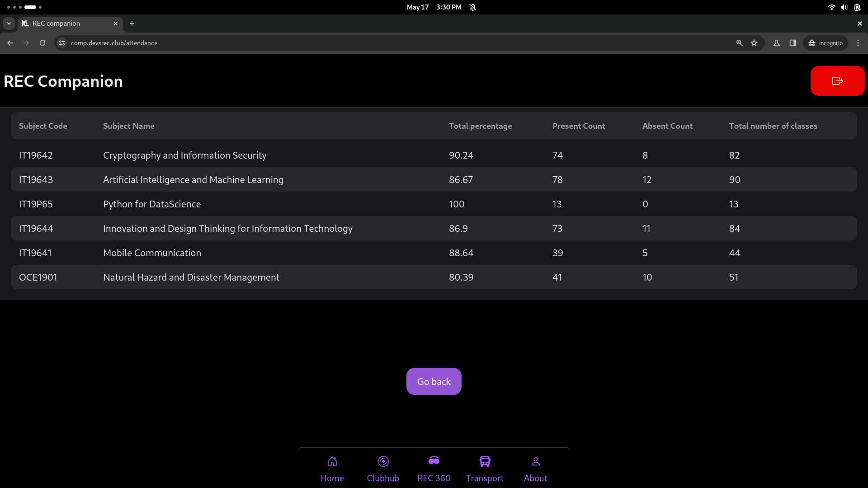This screenshot has height=488, width=868.
Task: Close the REC companion tab
Action: [x=116, y=23]
